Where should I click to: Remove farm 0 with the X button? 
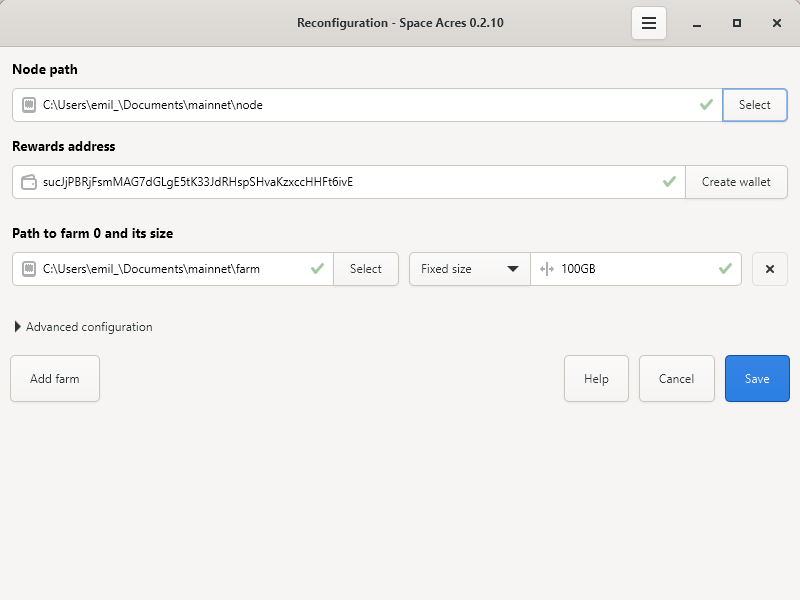click(770, 269)
